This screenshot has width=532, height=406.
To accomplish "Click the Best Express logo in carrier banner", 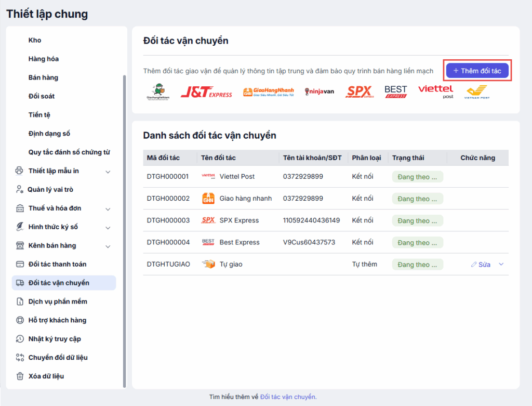I will pos(396,92).
